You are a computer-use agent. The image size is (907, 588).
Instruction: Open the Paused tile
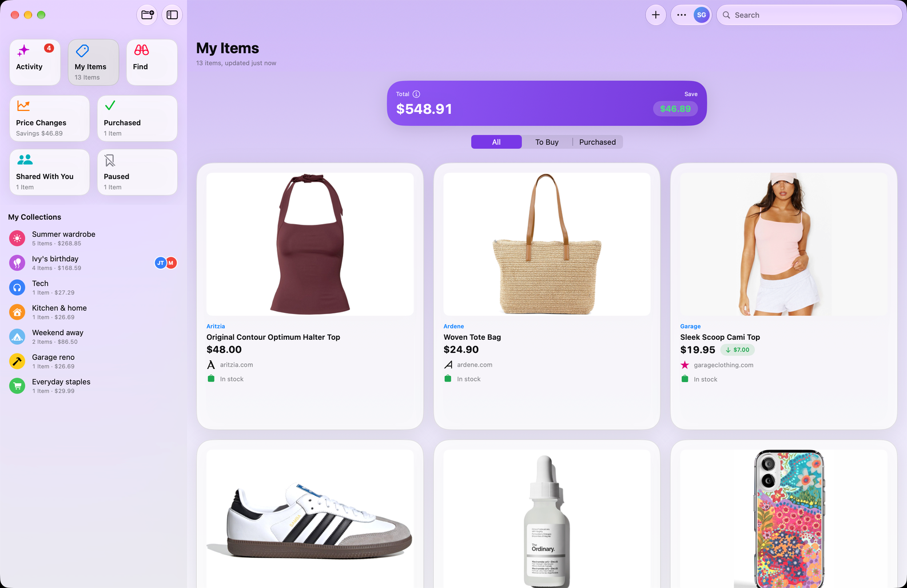point(137,172)
